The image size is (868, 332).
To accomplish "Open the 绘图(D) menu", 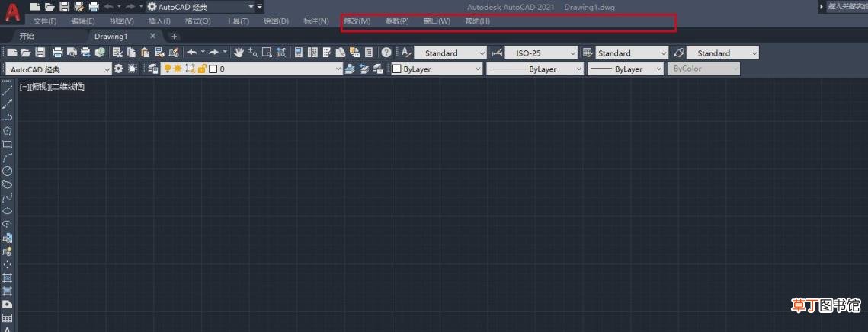I will [276, 21].
